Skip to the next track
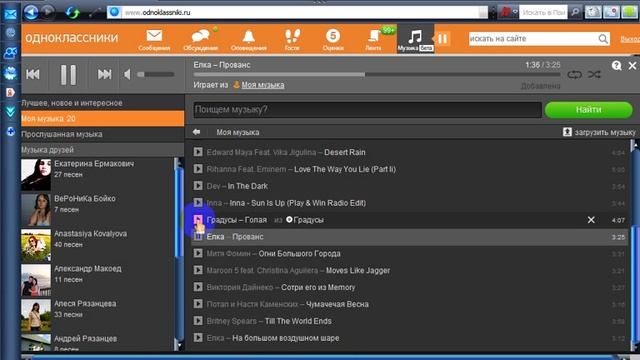The width and height of the screenshot is (640, 360). [104, 74]
